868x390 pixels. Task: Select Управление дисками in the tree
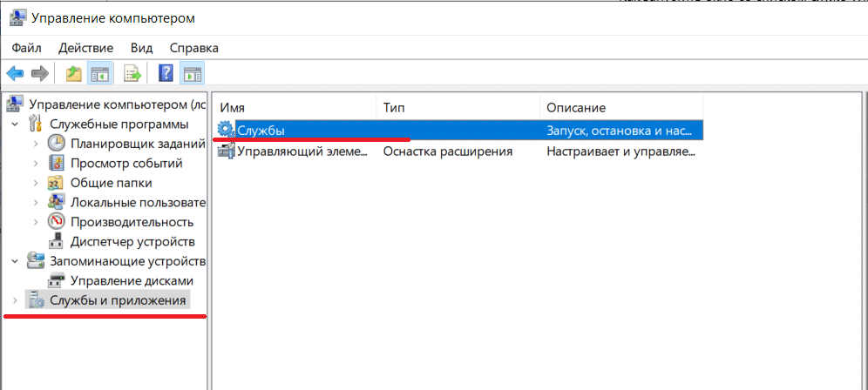132,280
